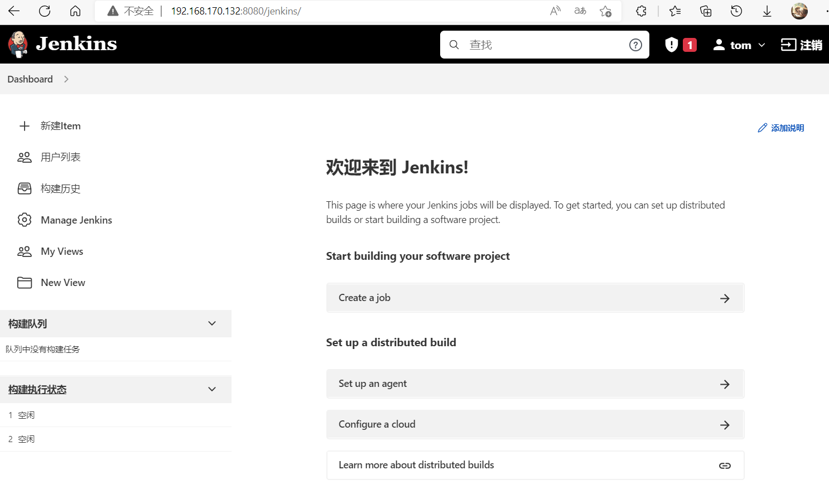Click the not secure warning icon
This screenshot has width=829, height=504.
pos(113,11)
